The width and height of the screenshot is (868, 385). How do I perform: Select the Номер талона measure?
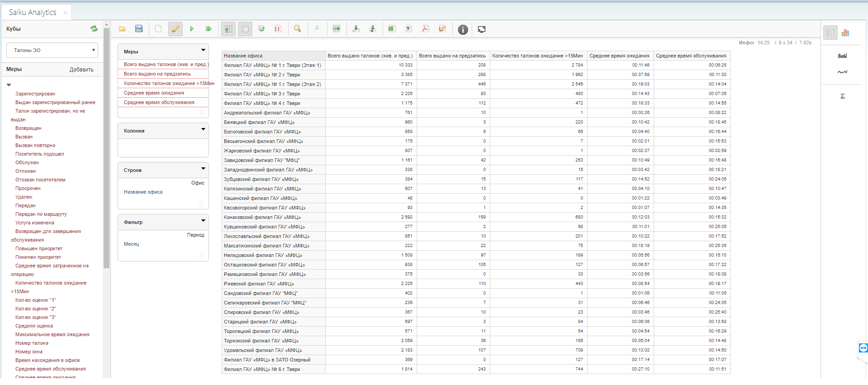coord(32,343)
